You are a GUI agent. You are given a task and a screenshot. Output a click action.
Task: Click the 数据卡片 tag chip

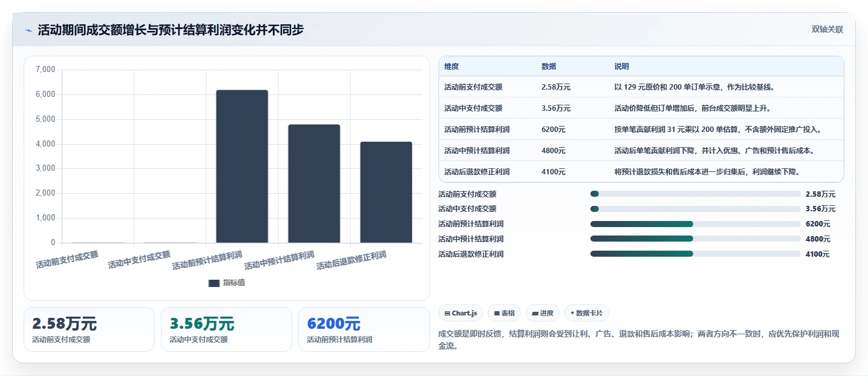[587, 313]
